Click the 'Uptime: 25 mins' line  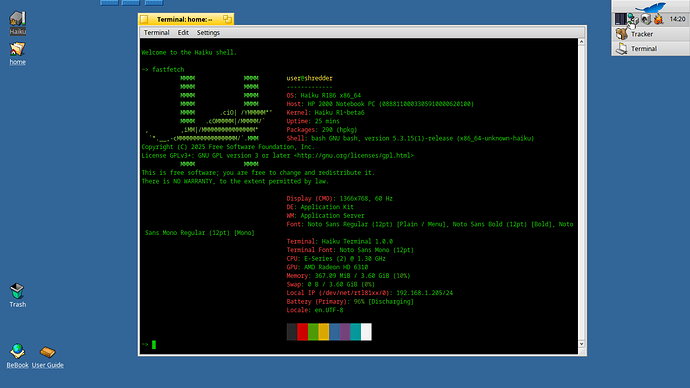click(x=313, y=121)
